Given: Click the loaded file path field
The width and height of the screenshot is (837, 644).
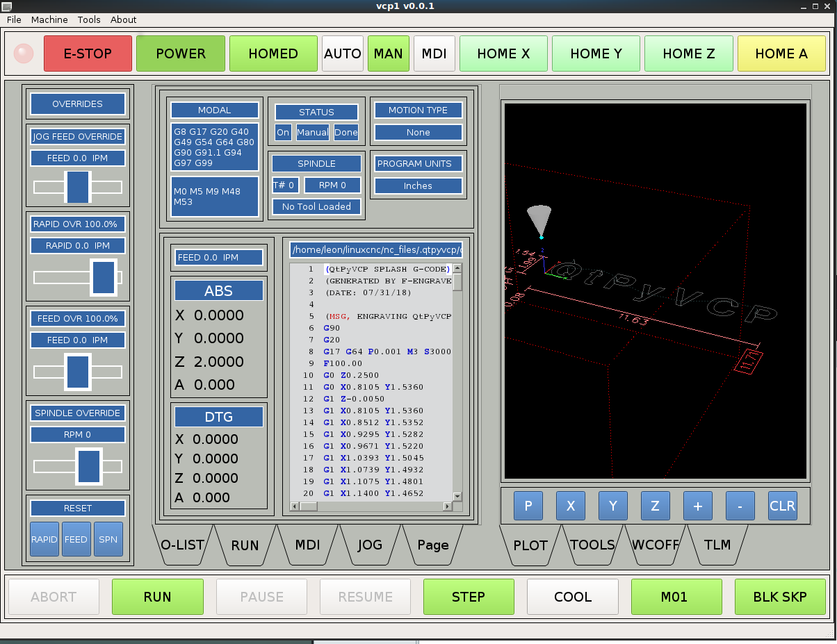Looking at the screenshot, I should pos(377,249).
